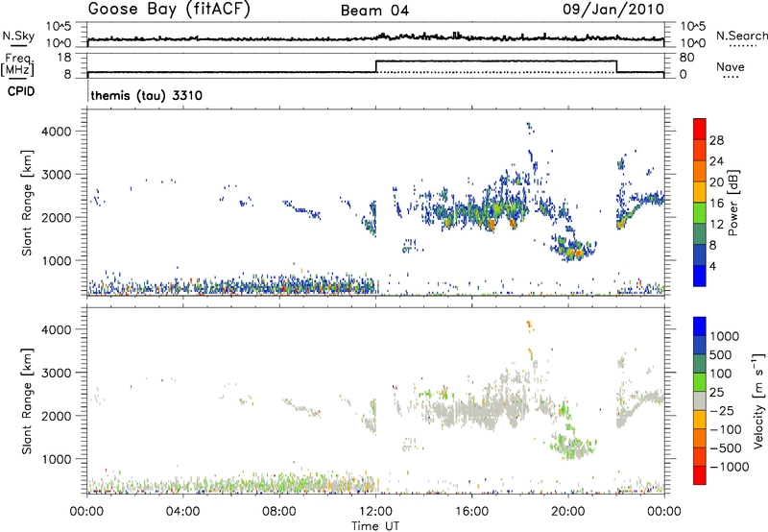Click the N.Sky legend label
This screenshot has width=768, height=532.
pyautogui.click(x=18, y=36)
